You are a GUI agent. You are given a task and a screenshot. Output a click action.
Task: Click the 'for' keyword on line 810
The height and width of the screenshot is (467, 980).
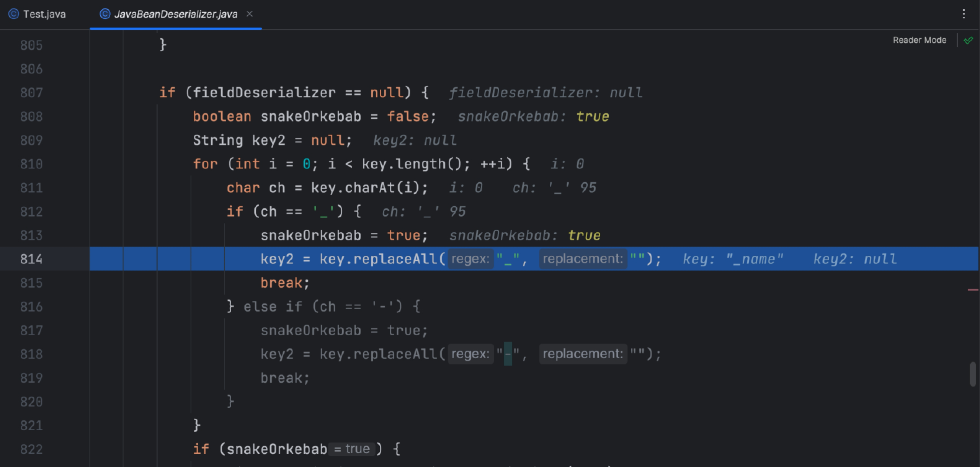pos(205,164)
